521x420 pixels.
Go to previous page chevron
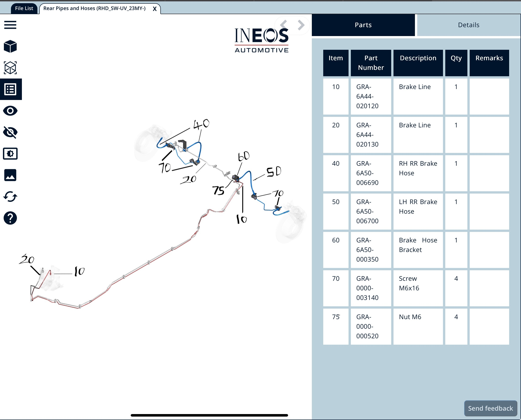point(284,25)
